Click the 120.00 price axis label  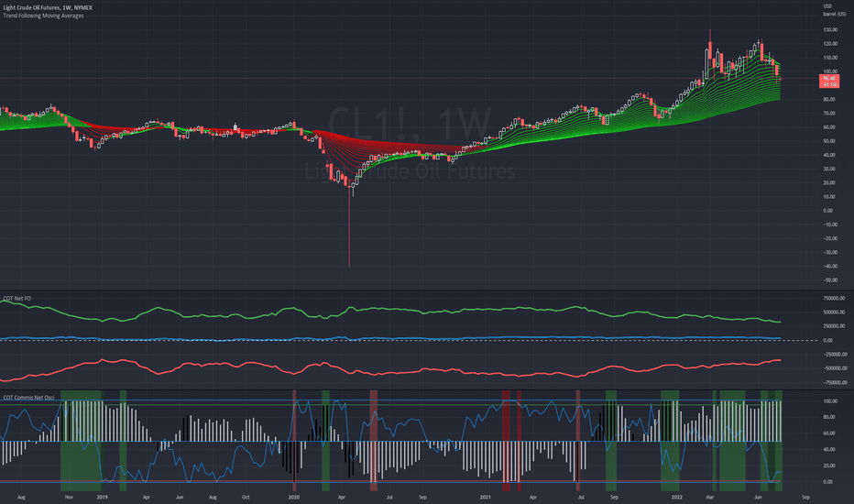coord(830,44)
